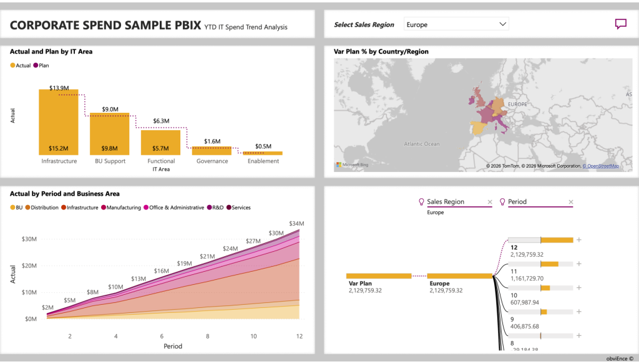Open the comment speech bubble icon
The height and width of the screenshot is (364, 639).
(620, 24)
